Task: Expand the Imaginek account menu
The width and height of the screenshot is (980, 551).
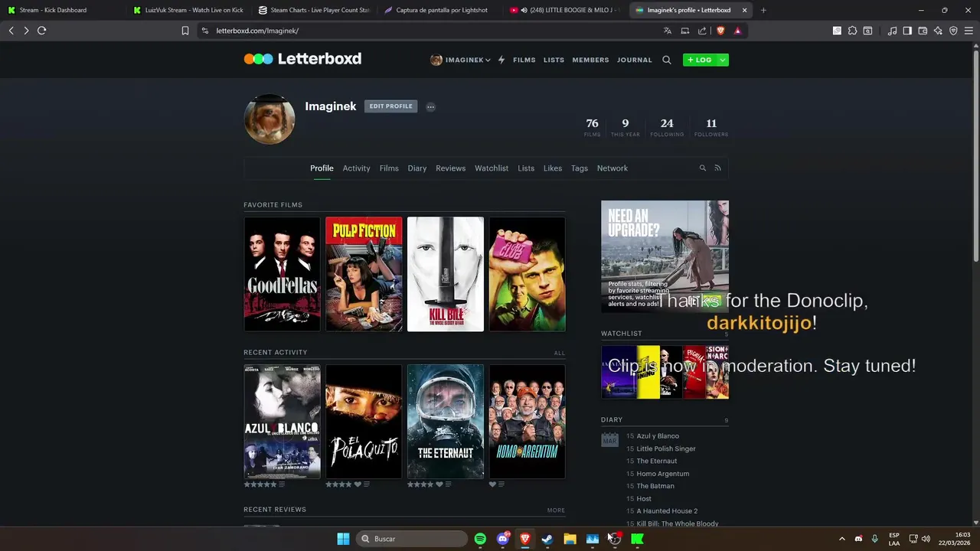Action: [x=460, y=60]
